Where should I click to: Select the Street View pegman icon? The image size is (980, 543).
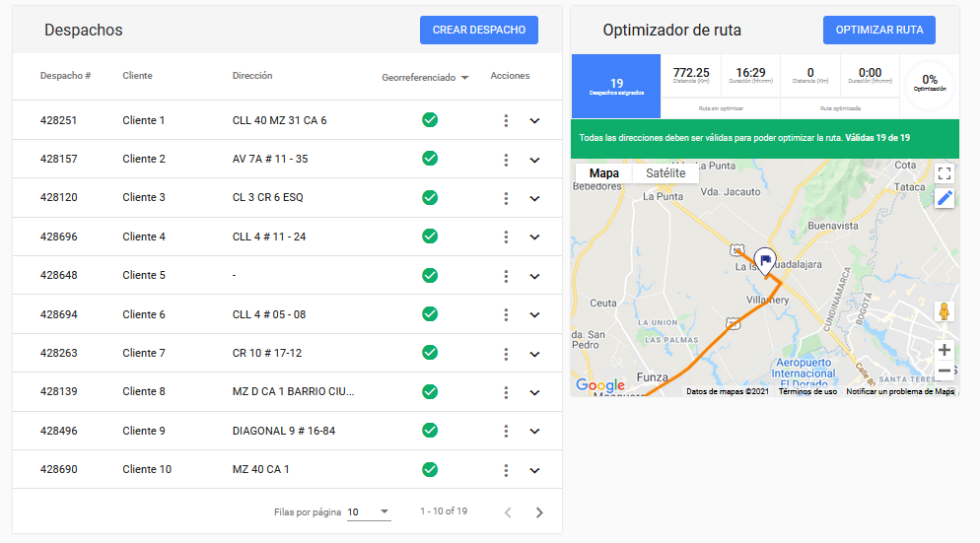(945, 312)
